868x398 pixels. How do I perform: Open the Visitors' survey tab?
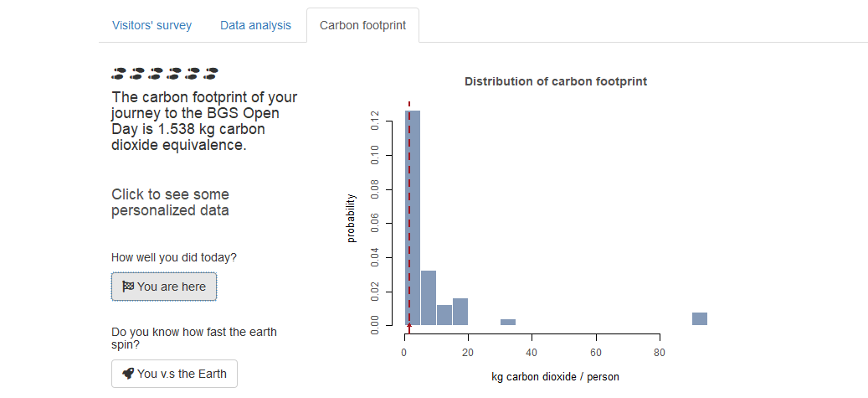152,25
